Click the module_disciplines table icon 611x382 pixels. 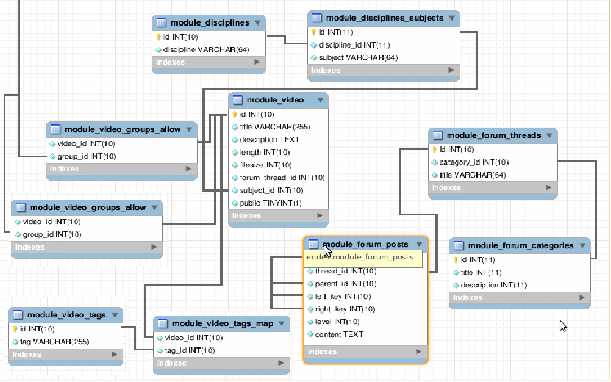click(x=161, y=23)
